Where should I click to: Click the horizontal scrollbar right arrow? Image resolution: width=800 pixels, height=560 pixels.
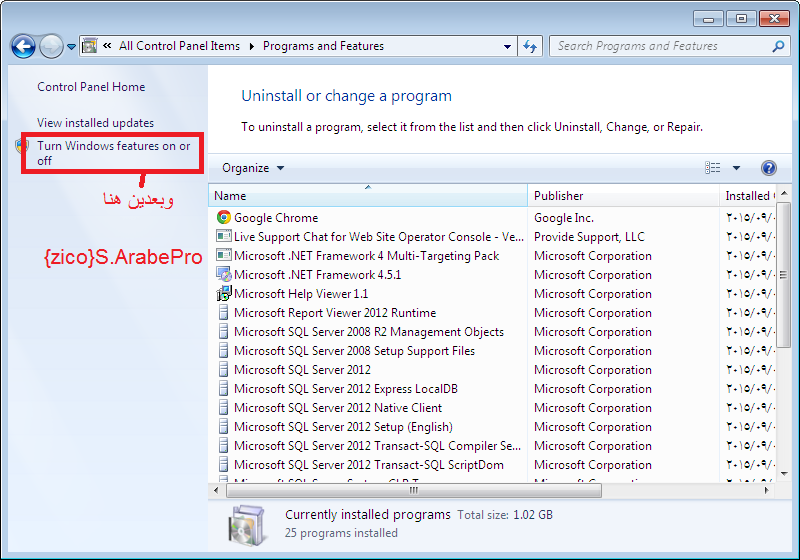pyautogui.click(x=766, y=491)
